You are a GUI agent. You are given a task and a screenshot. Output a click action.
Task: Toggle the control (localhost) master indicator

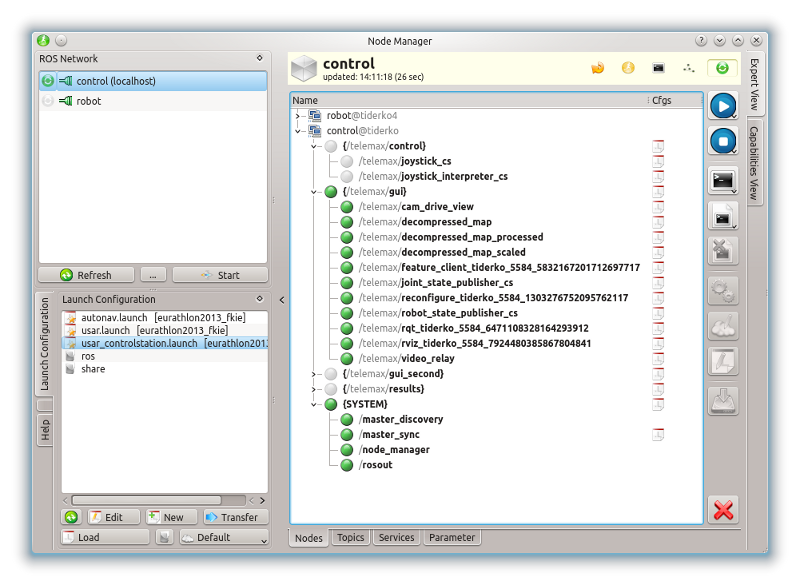[x=48, y=81]
